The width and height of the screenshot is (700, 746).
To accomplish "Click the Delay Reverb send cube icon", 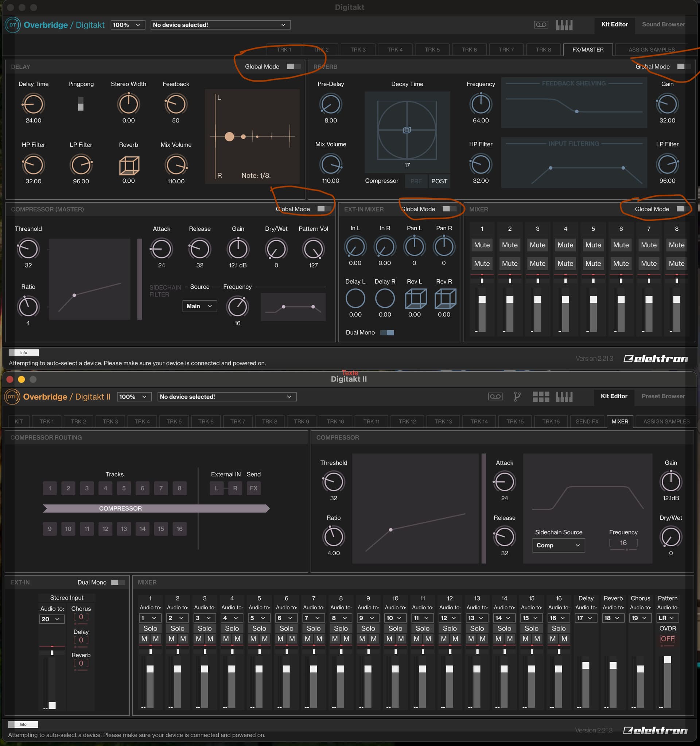I will coord(129,165).
